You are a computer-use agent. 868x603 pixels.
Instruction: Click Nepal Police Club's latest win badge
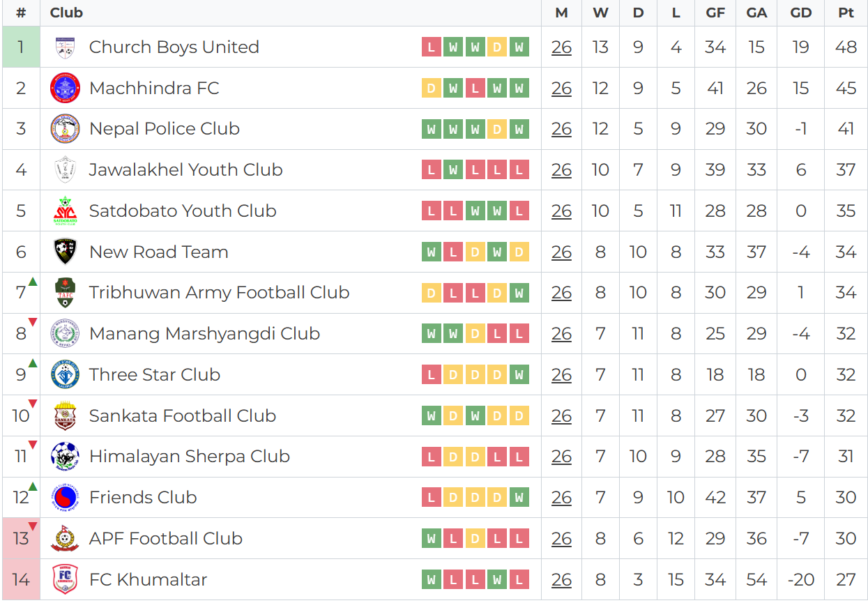(x=519, y=129)
